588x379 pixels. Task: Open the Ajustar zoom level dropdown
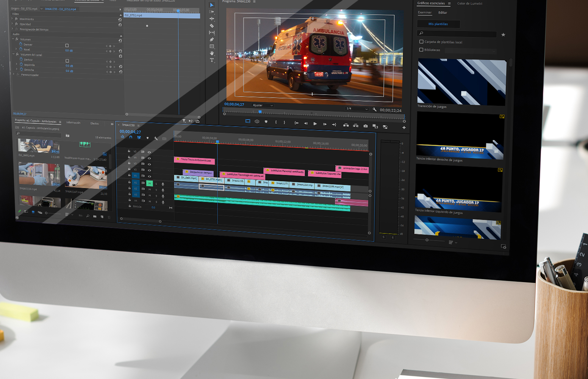click(x=263, y=105)
